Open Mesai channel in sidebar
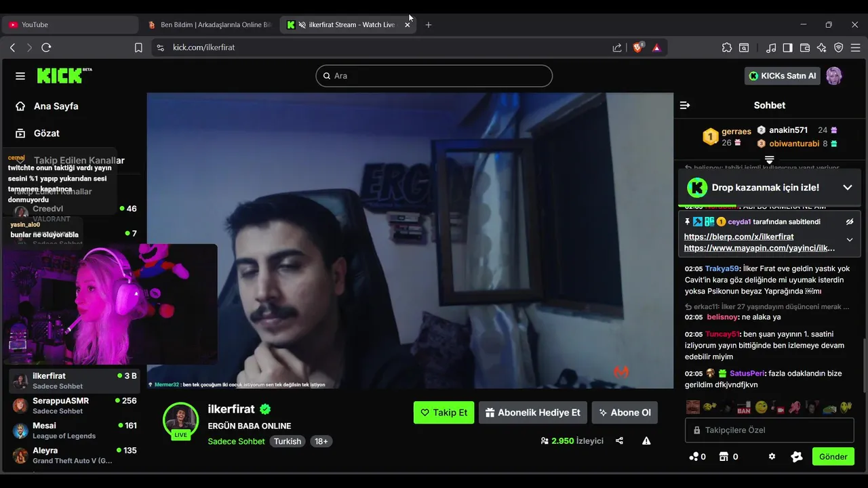 click(75, 430)
